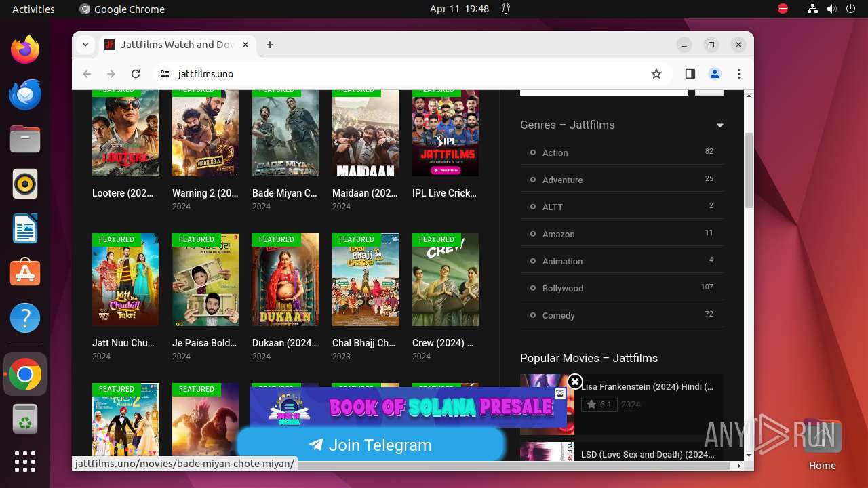Open the Chrome profile avatar

(715, 74)
